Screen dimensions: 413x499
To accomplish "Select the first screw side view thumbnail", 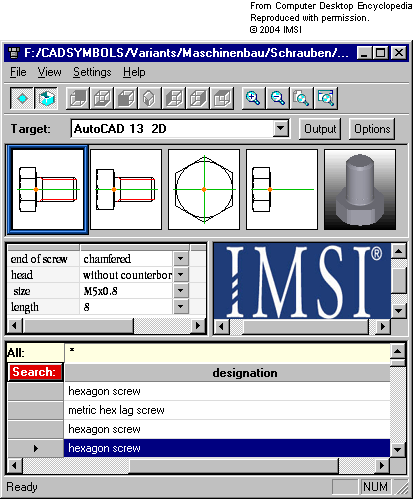I will pyautogui.click(x=48, y=189).
